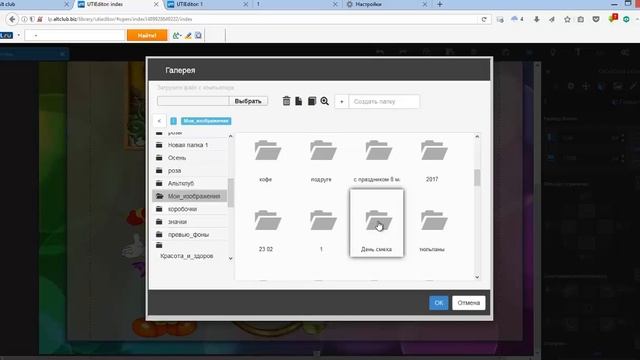Click the small blue root breadcrumb tag
This screenshot has height=360, width=640.
pos(173,121)
